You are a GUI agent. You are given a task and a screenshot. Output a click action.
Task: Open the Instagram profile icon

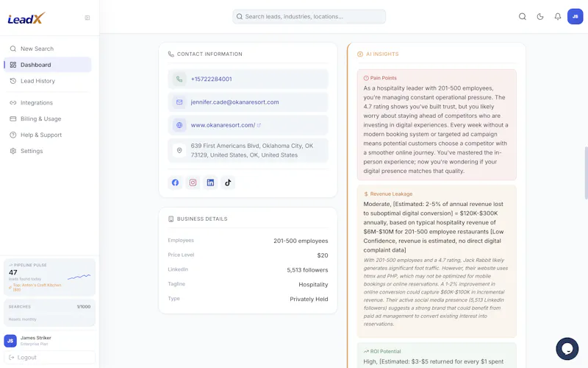tap(193, 183)
